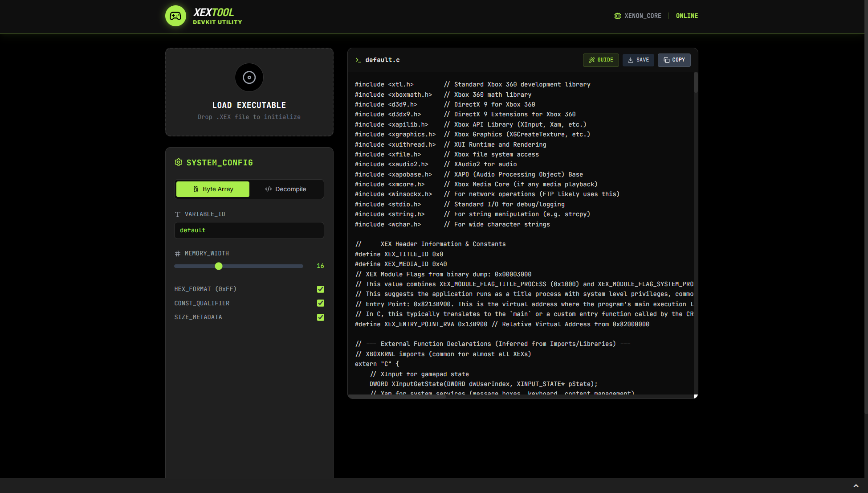The image size is (868, 493).
Task: Disable the HEX_FORMAT (0xFF) checkbox
Action: pyautogui.click(x=320, y=289)
